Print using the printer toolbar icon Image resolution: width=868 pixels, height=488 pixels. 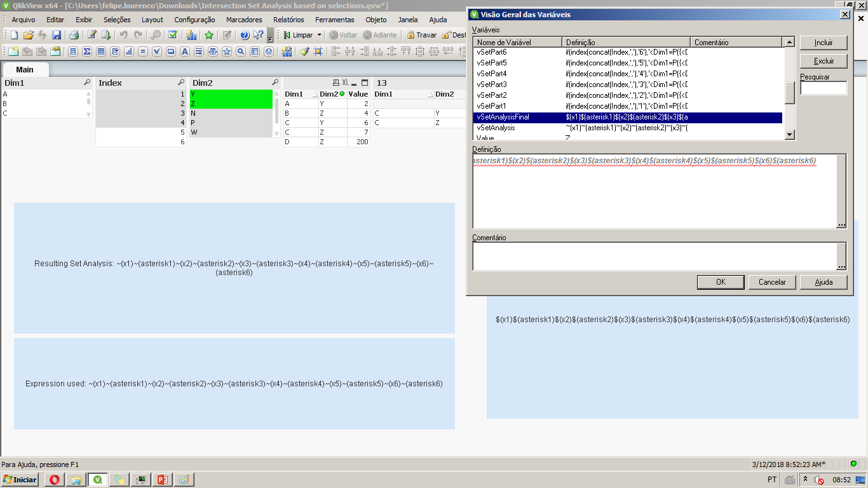tap(74, 35)
